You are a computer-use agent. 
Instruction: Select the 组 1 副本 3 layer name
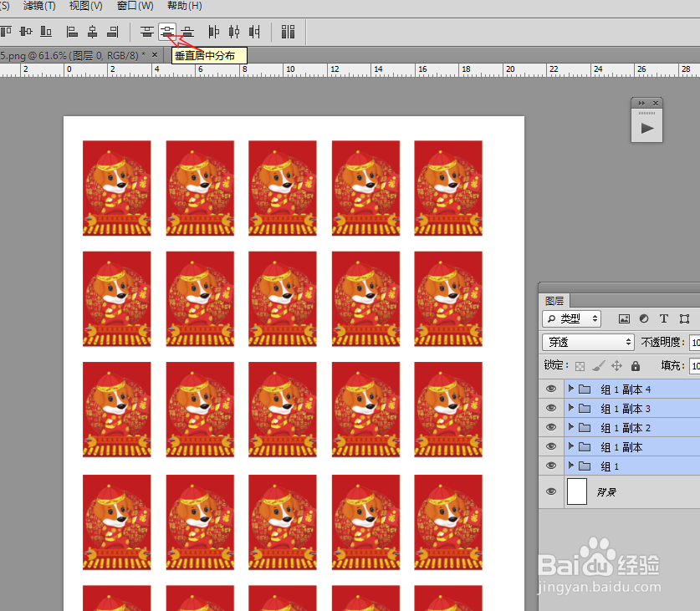(626, 409)
